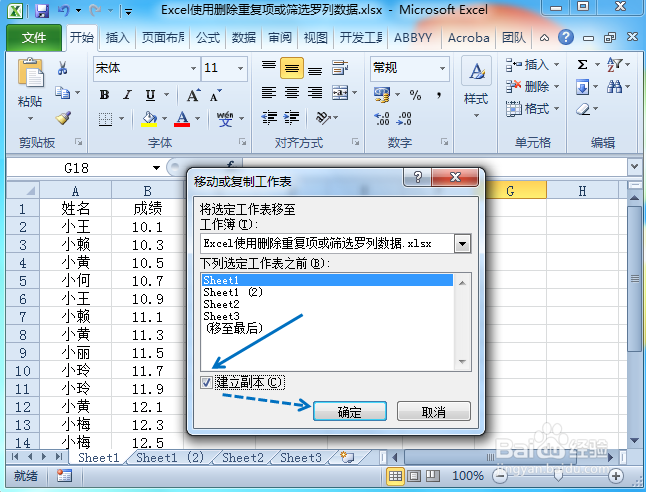
Task: Toggle Create a copy (建立副本) checkbox
Action: [206, 383]
